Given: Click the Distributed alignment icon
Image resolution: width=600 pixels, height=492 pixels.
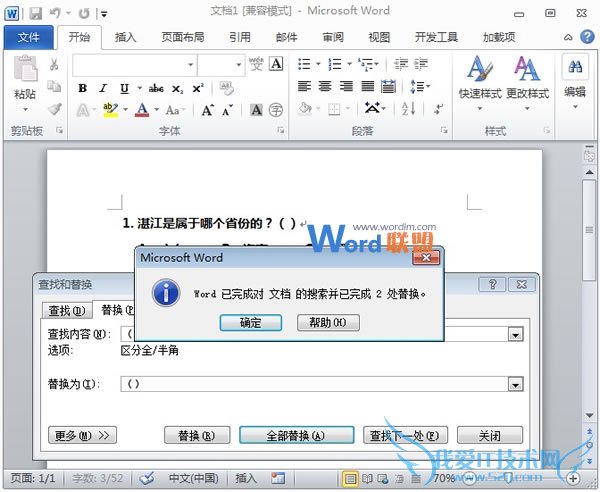Looking at the screenshot, I should [x=388, y=86].
